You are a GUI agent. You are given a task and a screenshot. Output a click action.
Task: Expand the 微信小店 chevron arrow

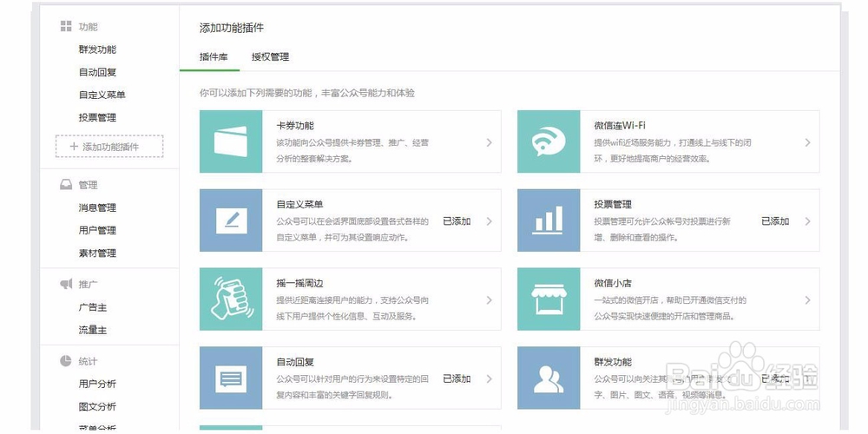[x=807, y=300]
